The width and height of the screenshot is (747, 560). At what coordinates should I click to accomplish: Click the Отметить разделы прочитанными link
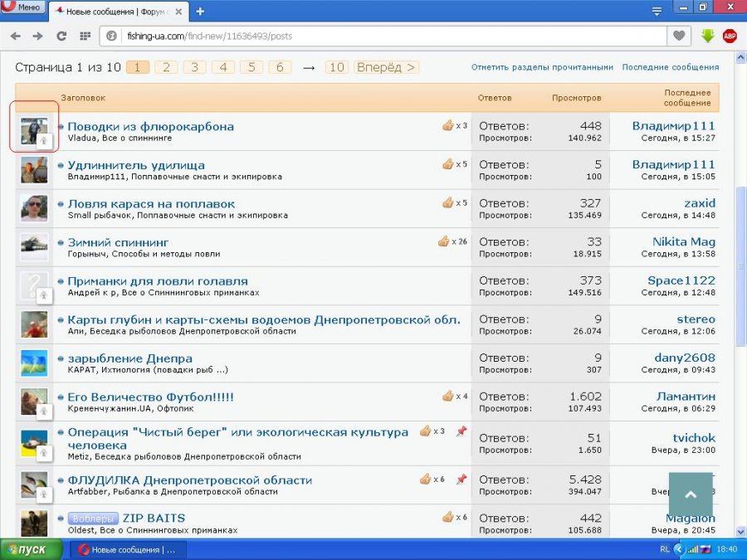click(x=542, y=67)
